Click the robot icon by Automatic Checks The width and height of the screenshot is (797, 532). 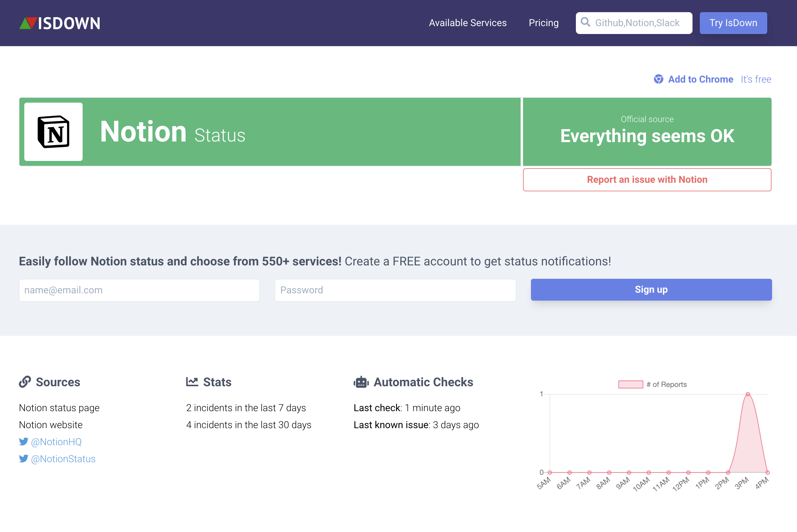coord(361,382)
